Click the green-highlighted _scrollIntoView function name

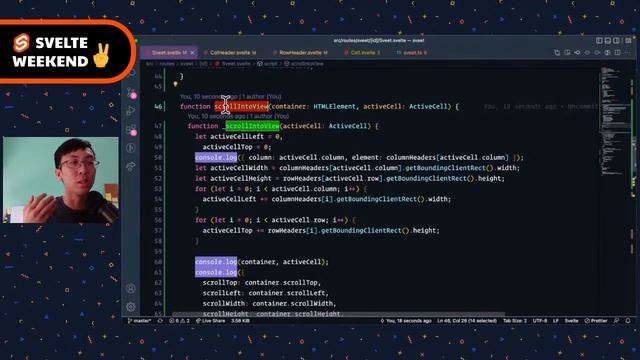[252, 126]
